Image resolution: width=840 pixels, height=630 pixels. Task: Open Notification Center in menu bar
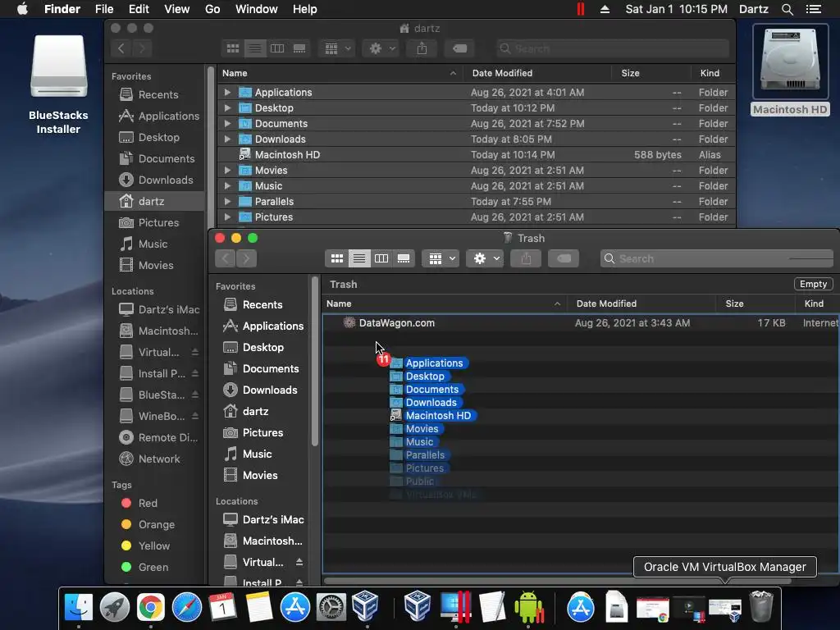814,9
